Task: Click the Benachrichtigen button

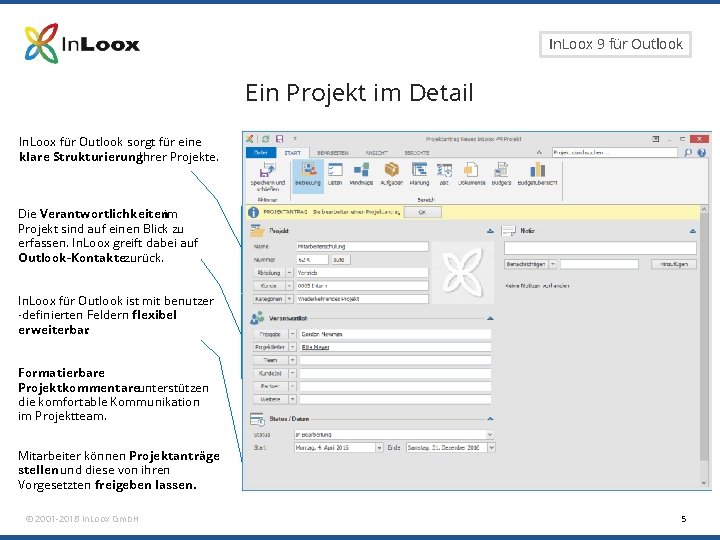Action: pyautogui.click(x=526, y=264)
